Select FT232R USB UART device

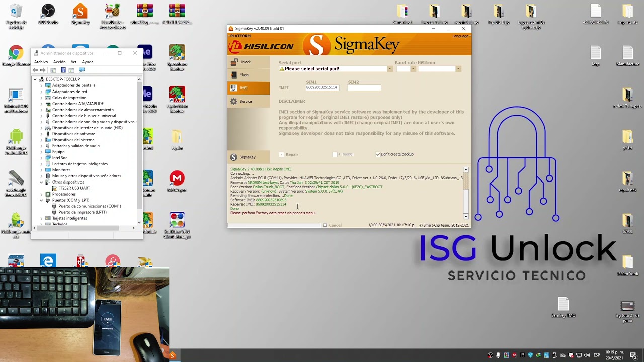click(x=74, y=188)
